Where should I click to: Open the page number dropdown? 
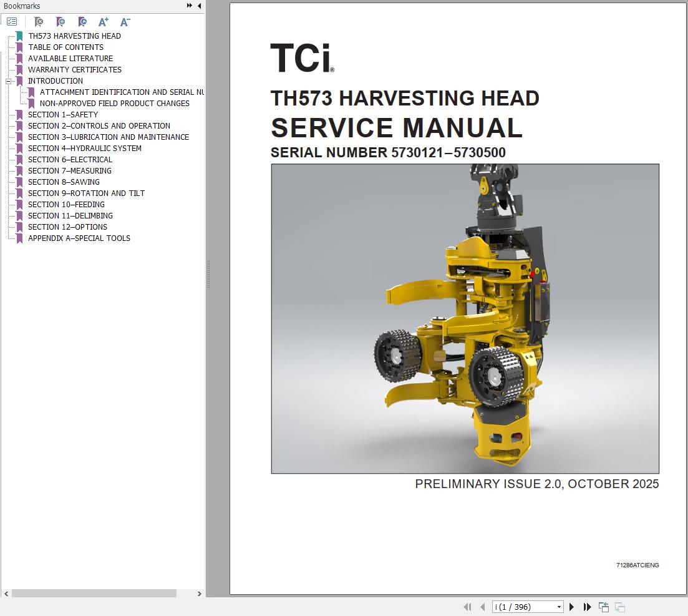pyautogui.click(x=559, y=606)
